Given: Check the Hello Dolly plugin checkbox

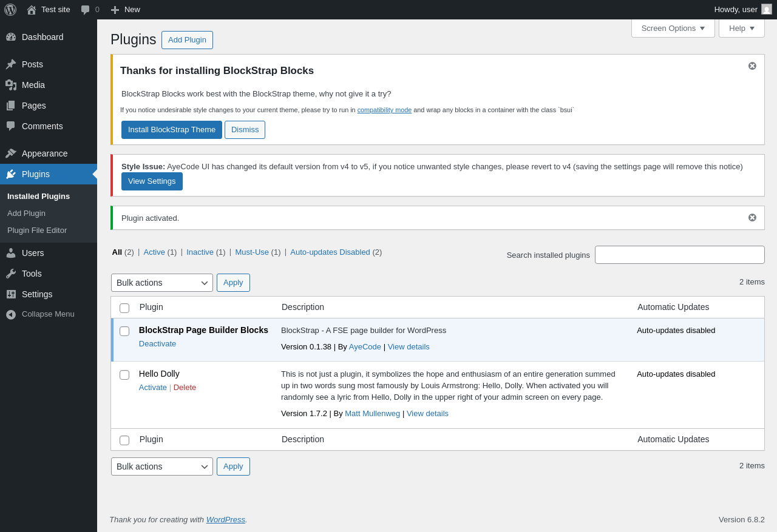Looking at the screenshot, I should tap(124, 375).
